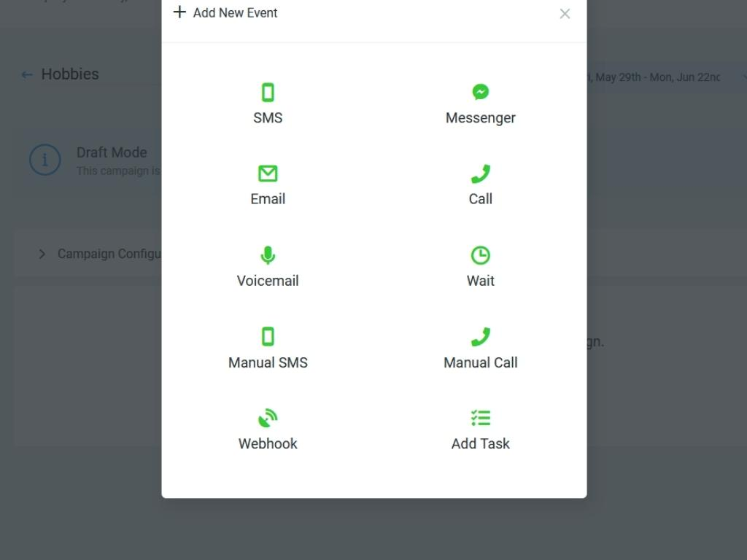Select the Call handset icon
The height and width of the screenshot is (560, 747).
coord(480,174)
